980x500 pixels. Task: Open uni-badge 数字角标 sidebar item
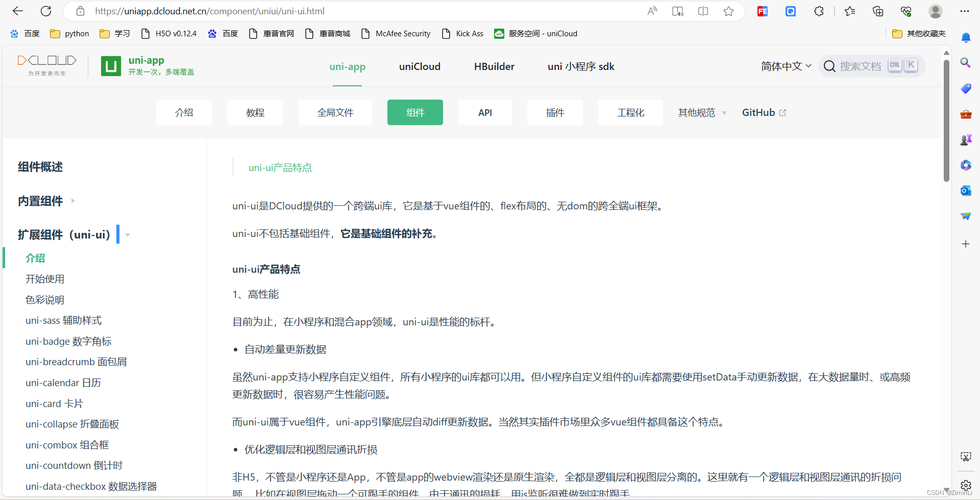[68, 341]
